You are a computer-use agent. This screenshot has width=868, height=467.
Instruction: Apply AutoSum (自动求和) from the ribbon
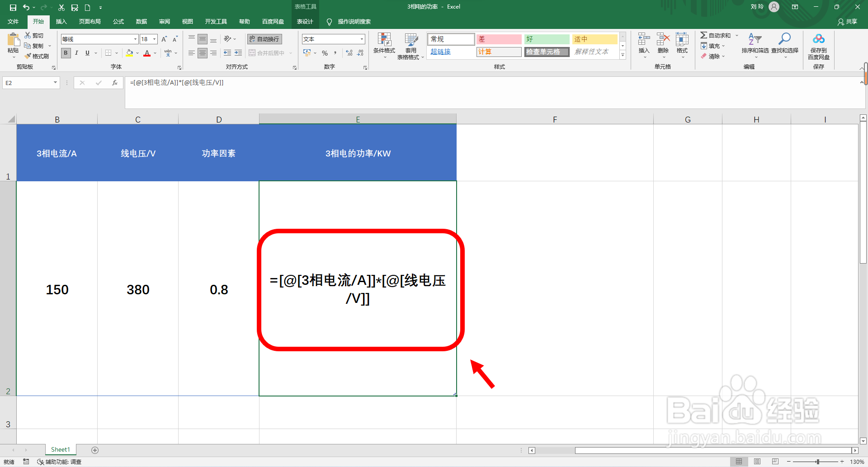click(x=717, y=35)
